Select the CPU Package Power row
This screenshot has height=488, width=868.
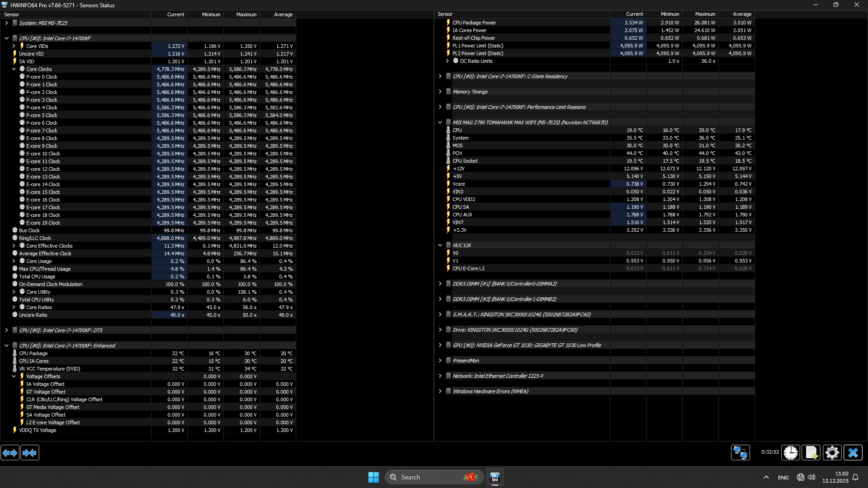pyautogui.click(x=474, y=23)
